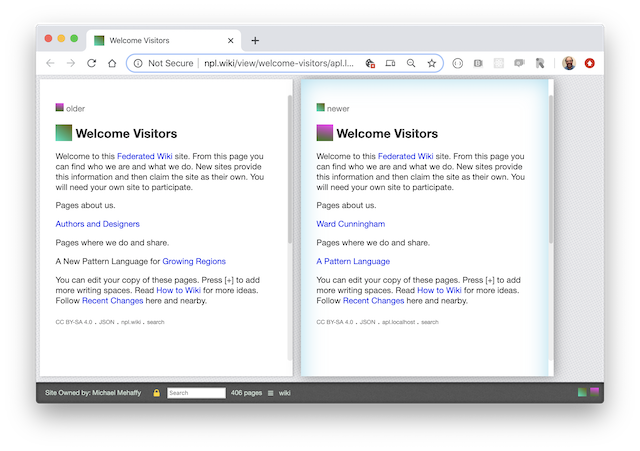The height and width of the screenshot is (451, 640).
Task: Click the small flag icon beside 'older'
Action: tap(60, 107)
